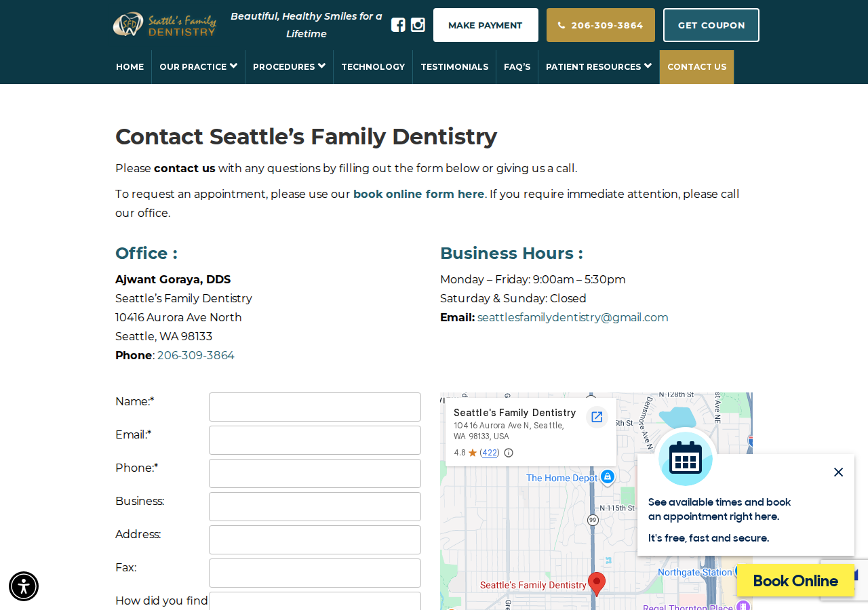
Task: Click the 'Saturday & Sunday: Closed' text
Action: click(x=513, y=298)
